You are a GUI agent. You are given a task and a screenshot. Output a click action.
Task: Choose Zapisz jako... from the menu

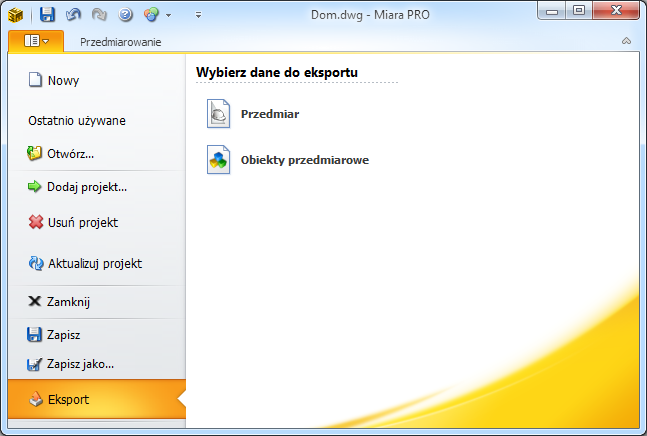pyautogui.click(x=97, y=364)
